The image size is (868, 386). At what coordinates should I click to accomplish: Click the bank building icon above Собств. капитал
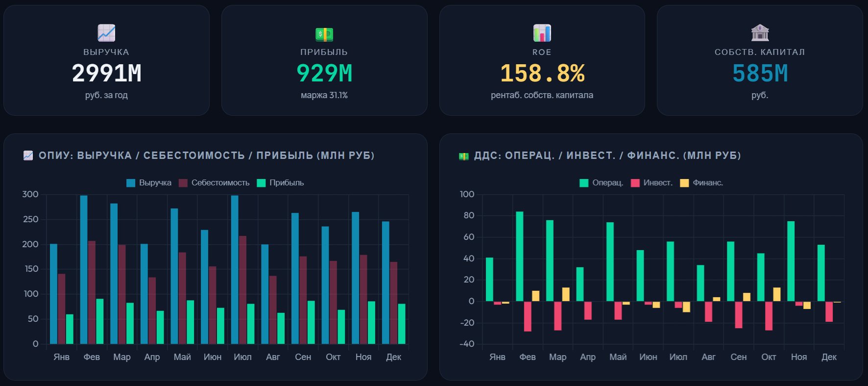[x=760, y=33]
